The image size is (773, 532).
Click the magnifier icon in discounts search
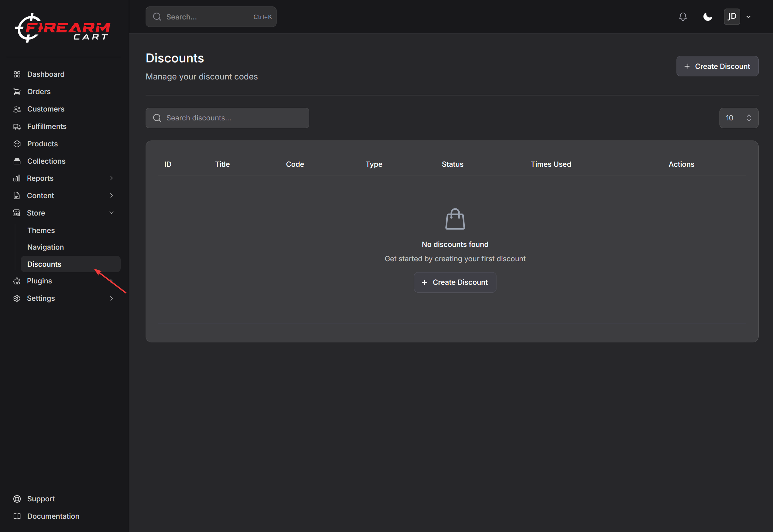tap(157, 118)
